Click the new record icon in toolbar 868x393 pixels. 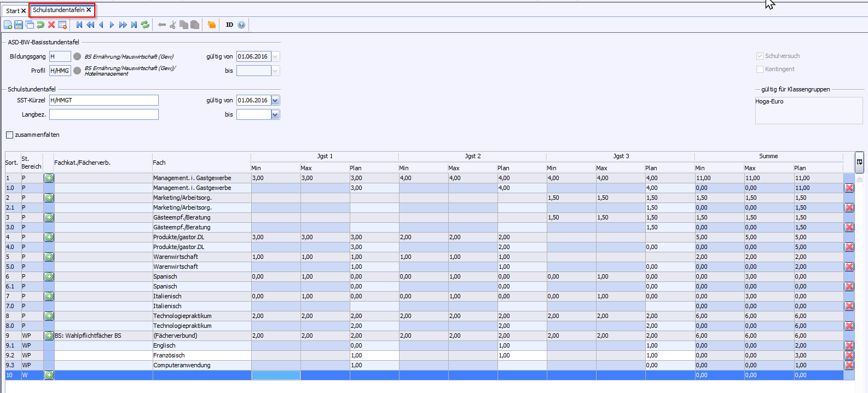point(8,25)
